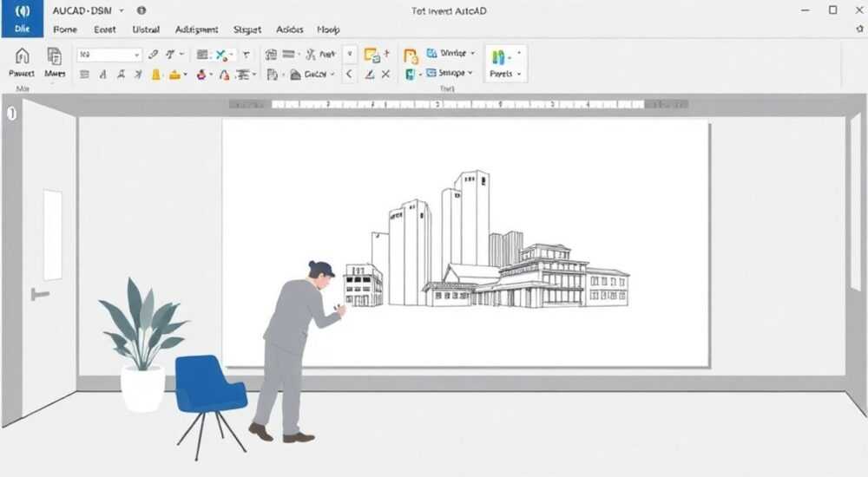This screenshot has width=868, height=477.
Task: Click the teal square icon in lower row
Action: point(411,74)
